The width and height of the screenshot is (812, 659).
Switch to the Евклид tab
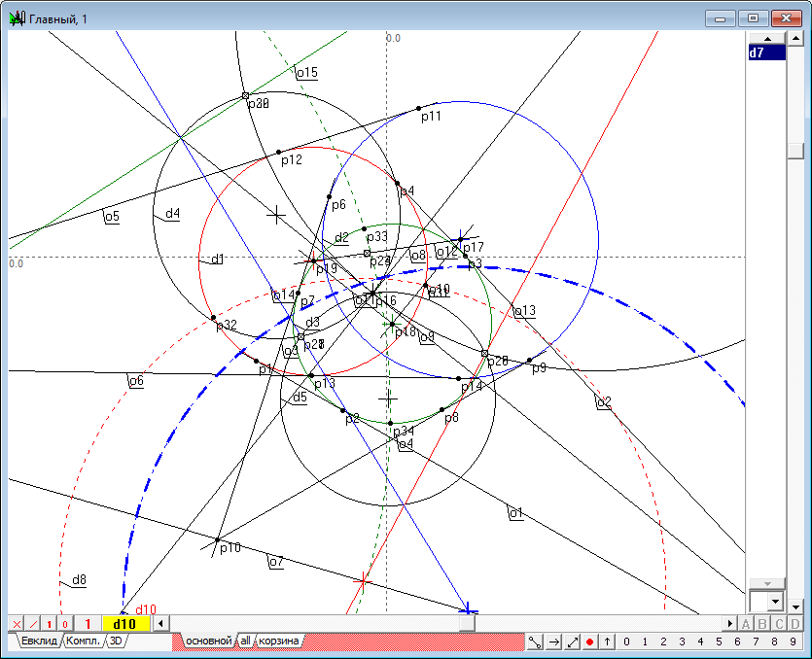point(39,641)
